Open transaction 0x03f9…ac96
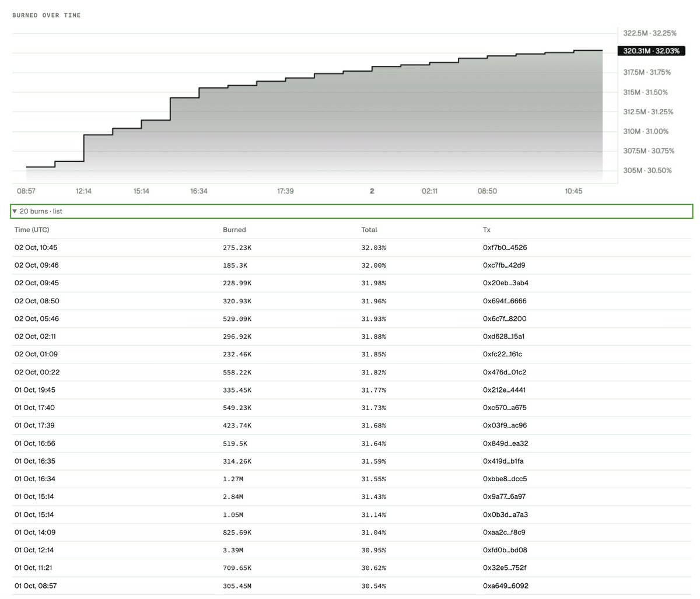This screenshot has height=599, width=700. tap(505, 425)
